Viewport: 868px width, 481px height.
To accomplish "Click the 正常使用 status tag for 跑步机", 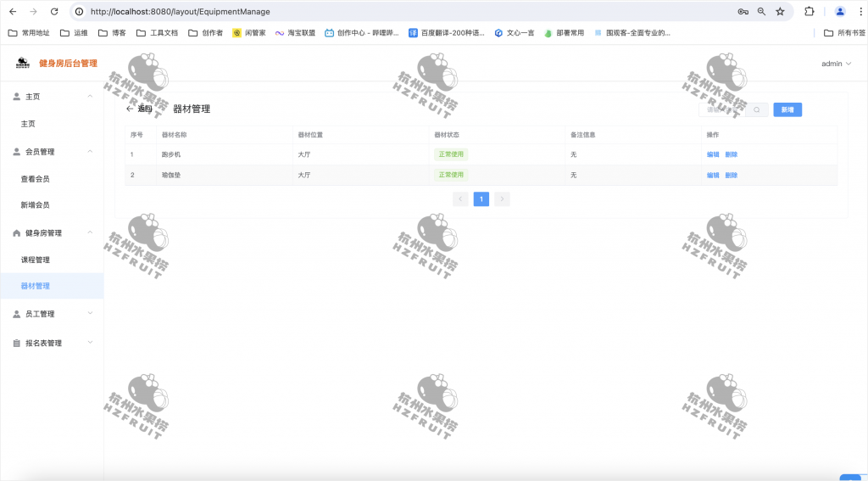I will click(x=451, y=154).
